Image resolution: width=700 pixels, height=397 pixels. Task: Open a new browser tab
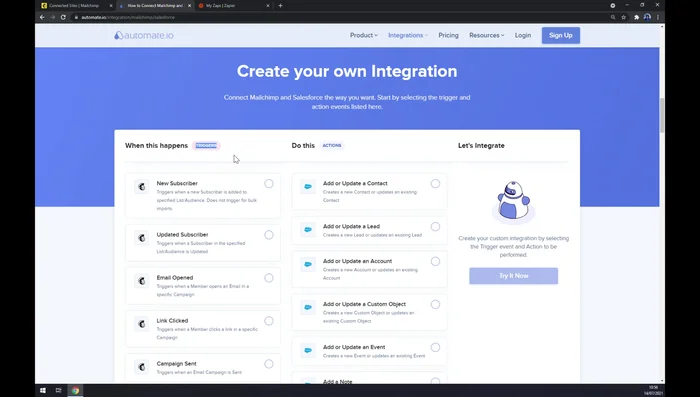point(280,6)
